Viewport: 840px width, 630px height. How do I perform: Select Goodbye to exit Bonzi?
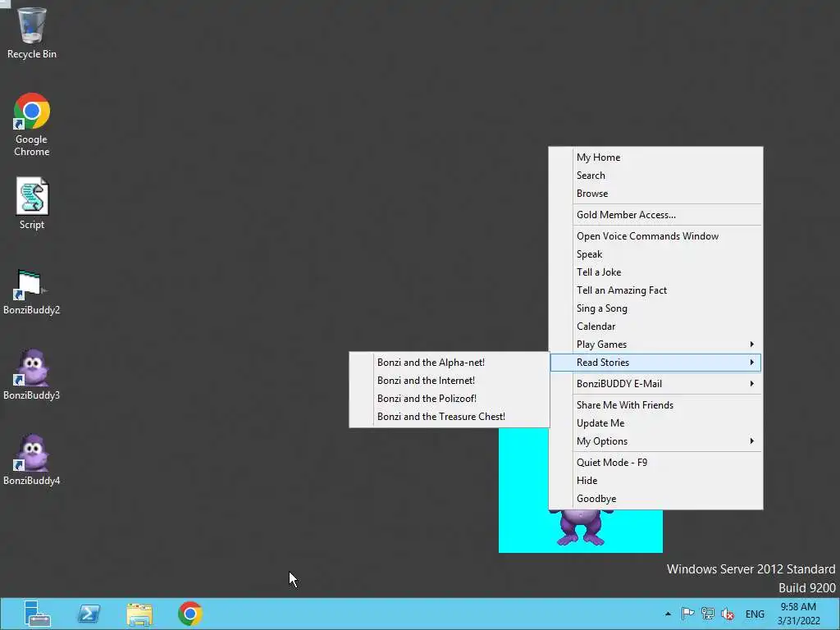pyautogui.click(x=655, y=499)
